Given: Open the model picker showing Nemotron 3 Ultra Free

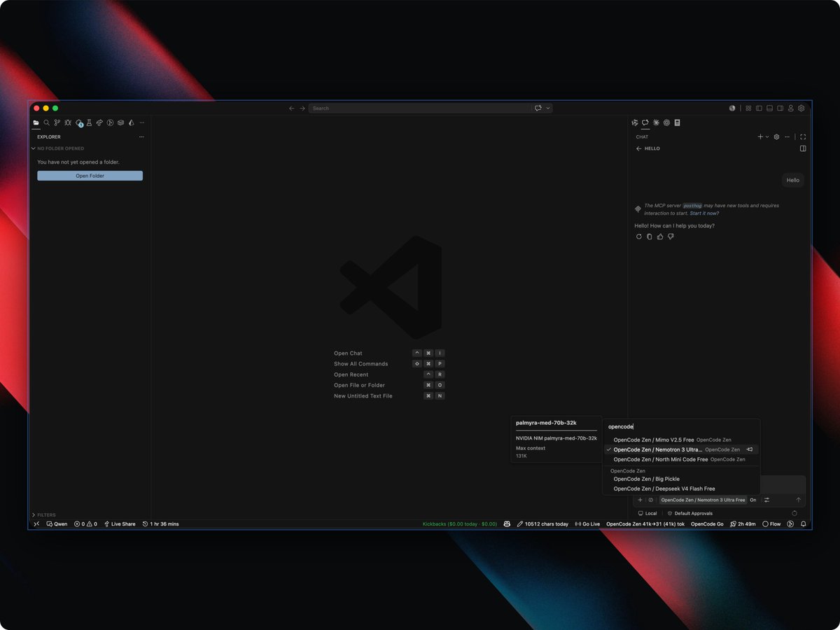Looking at the screenshot, I should click(x=703, y=500).
